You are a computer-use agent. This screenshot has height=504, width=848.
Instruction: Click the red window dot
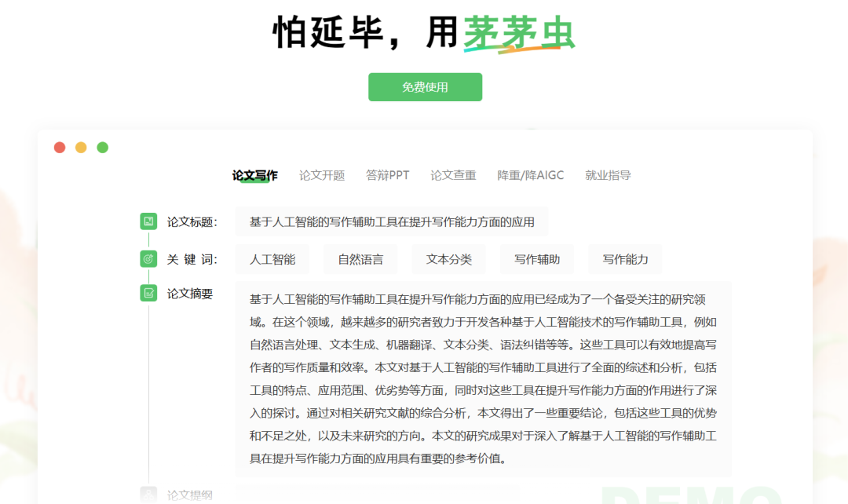[60, 148]
